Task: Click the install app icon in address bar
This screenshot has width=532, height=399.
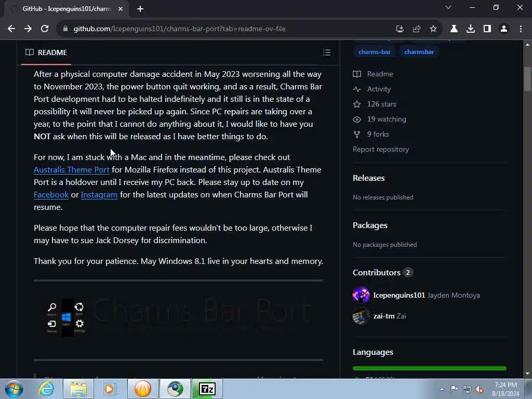Action: [x=400, y=29]
